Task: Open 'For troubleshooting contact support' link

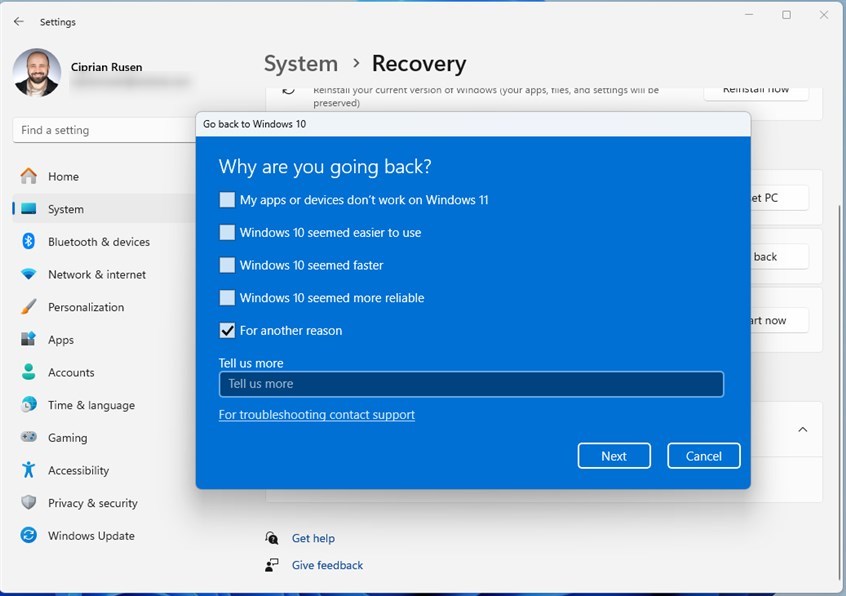Action: 317,414
